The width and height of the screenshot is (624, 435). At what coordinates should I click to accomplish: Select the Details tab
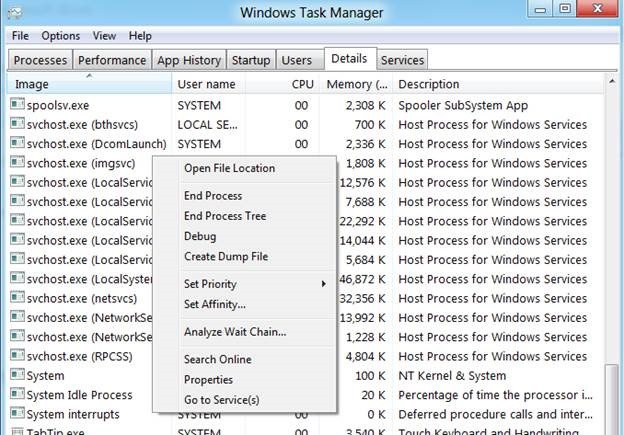tap(349, 59)
